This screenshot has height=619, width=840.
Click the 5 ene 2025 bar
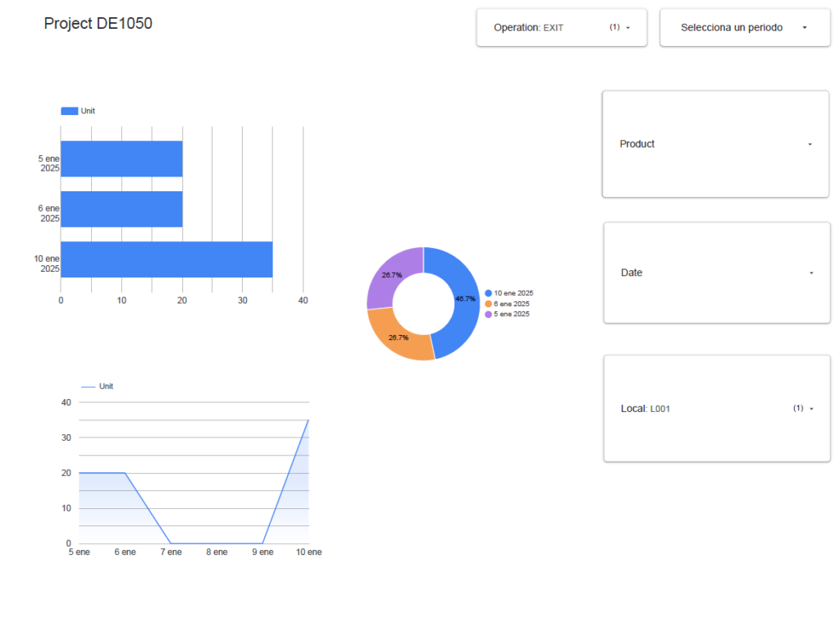pos(121,159)
